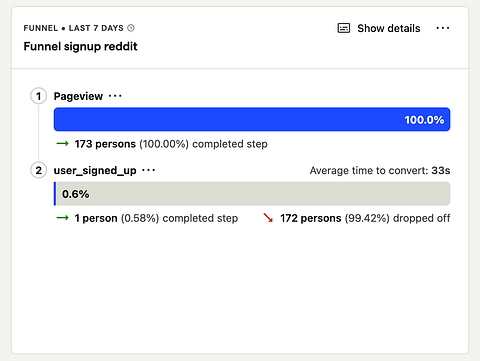This screenshot has width=480, height=361.
Task: Open the Funnel signup reddit insight title
Action: pos(80,46)
